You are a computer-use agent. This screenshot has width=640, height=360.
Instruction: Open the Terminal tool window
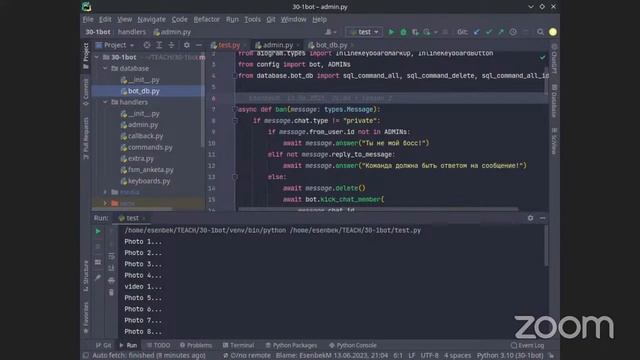coord(238,345)
